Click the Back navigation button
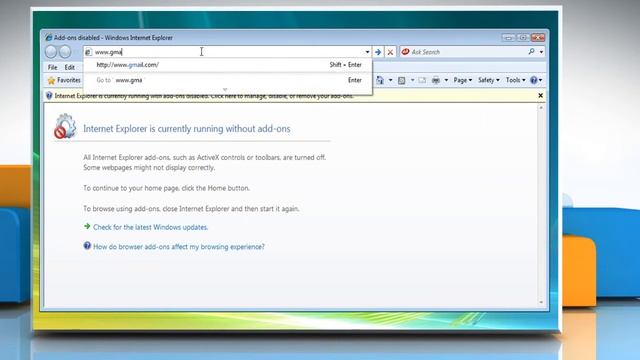 tap(51, 52)
